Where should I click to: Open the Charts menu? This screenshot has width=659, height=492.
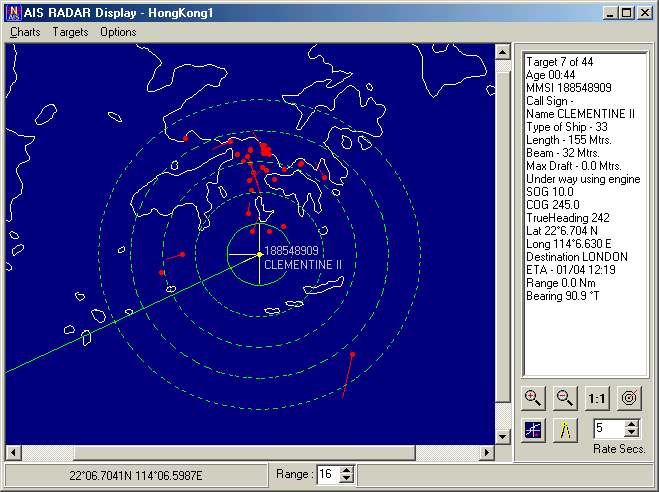(25, 32)
